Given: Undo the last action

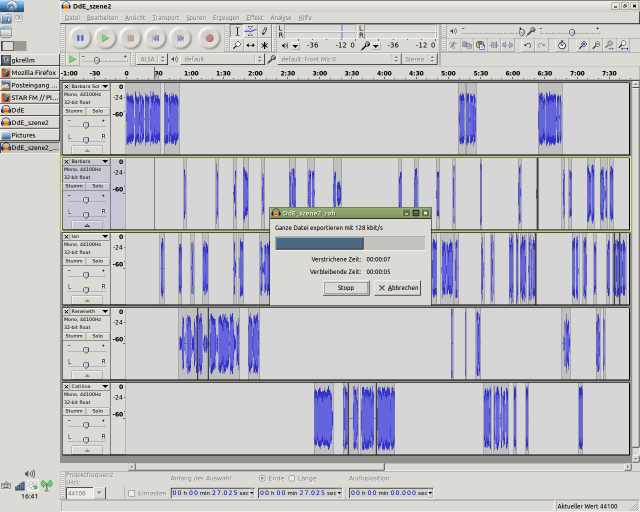Looking at the screenshot, I should [527, 45].
